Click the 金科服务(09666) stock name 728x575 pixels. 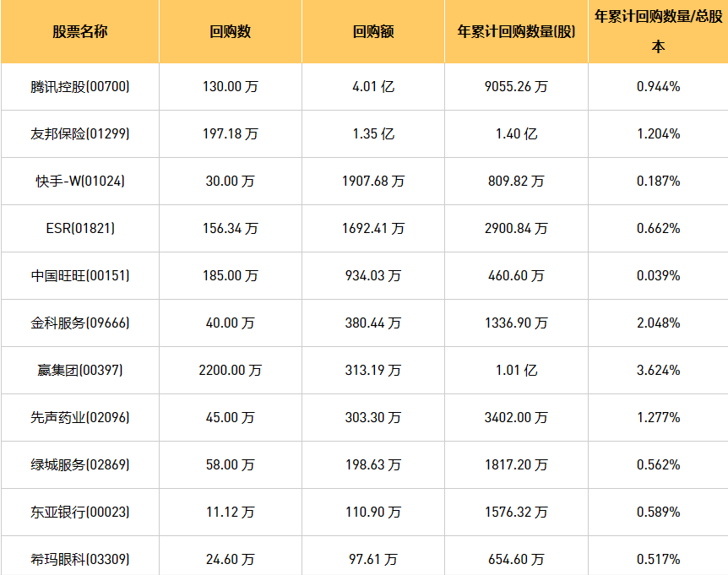[x=79, y=323]
